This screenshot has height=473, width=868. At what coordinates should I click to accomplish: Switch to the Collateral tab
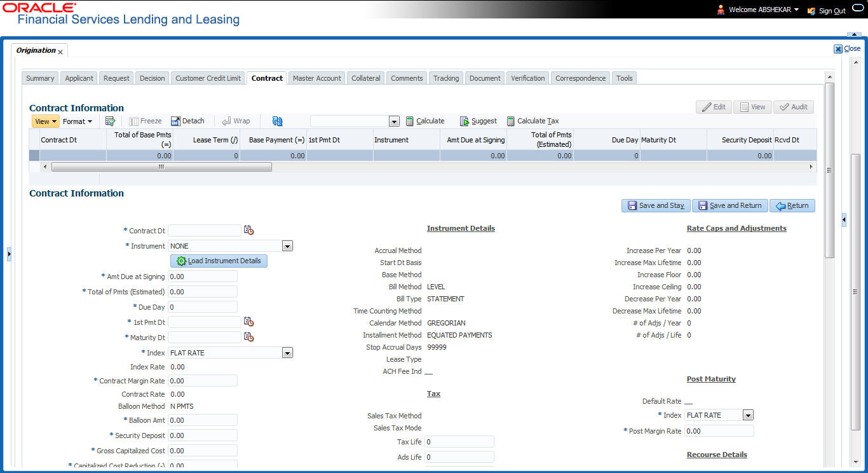pos(366,78)
